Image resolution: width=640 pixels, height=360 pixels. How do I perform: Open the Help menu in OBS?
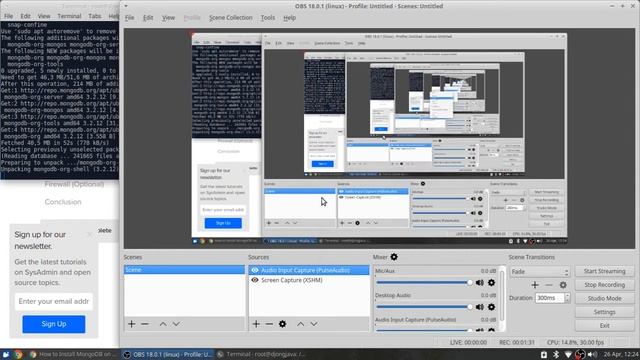click(x=289, y=18)
